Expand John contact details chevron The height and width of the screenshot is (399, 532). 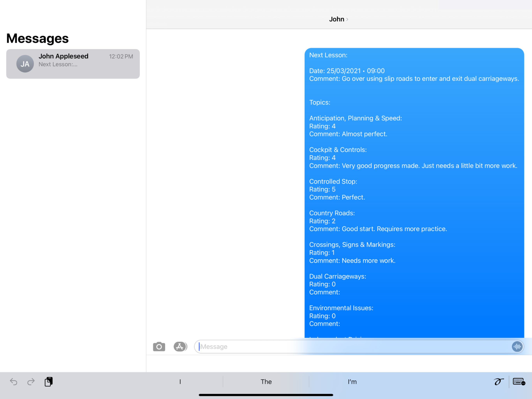click(x=347, y=19)
